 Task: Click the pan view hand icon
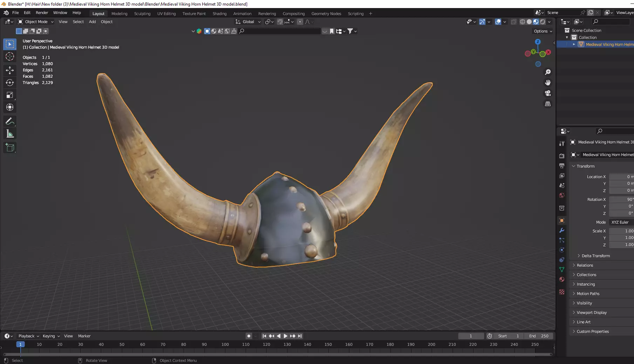(x=548, y=83)
